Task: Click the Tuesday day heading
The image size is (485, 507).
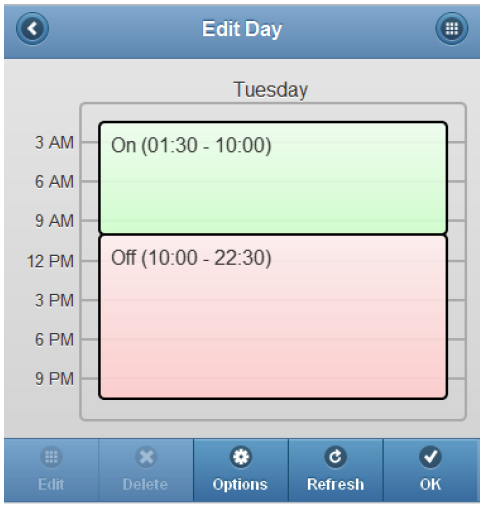Action: [270, 90]
